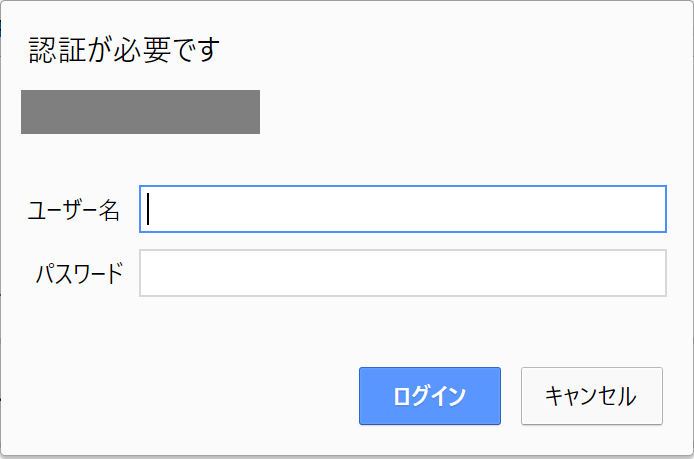Viewport: 694px width, 459px height.
Task: Click the heading of the authentication dialog
Action: (124, 49)
